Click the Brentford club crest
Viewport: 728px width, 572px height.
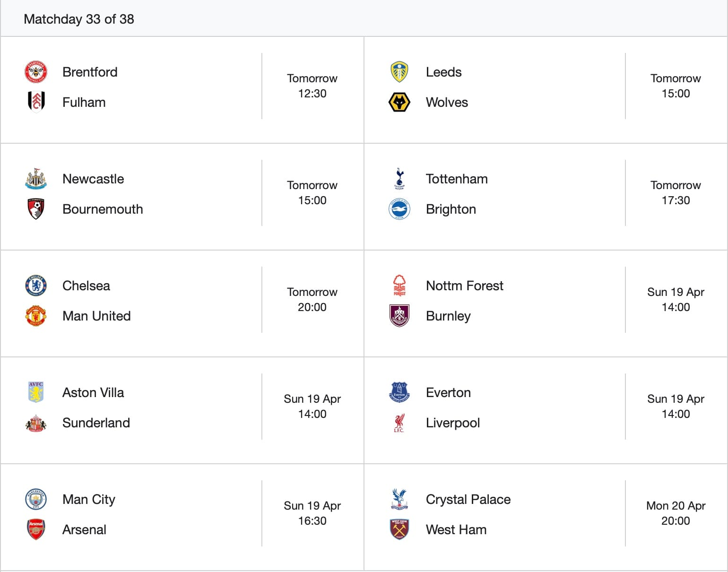[x=36, y=72]
